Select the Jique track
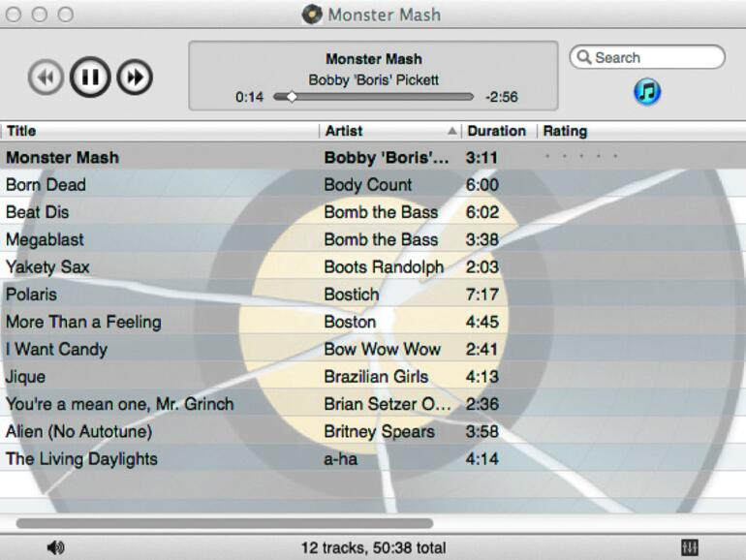This screenshot has height=560, width=746. [x=373, y=377]
